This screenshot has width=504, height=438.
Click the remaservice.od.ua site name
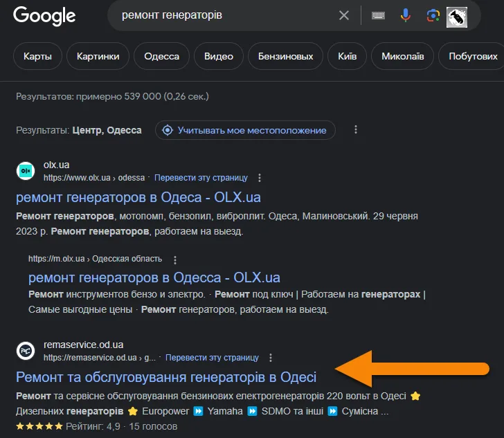click(84, 345)
